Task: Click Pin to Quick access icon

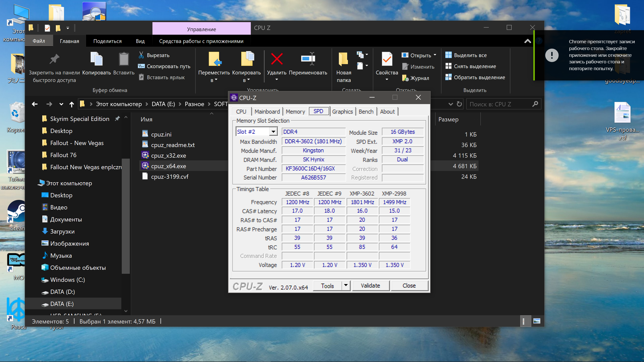Action: (54, 59)
